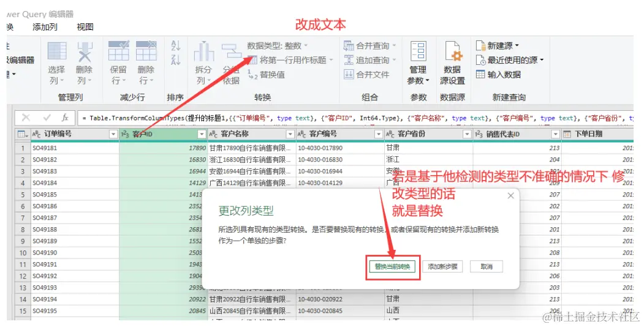The width and height of the screenshot is (644, 327).
Task: Close the 更改列类型 dialog
Action: point(510,196)
